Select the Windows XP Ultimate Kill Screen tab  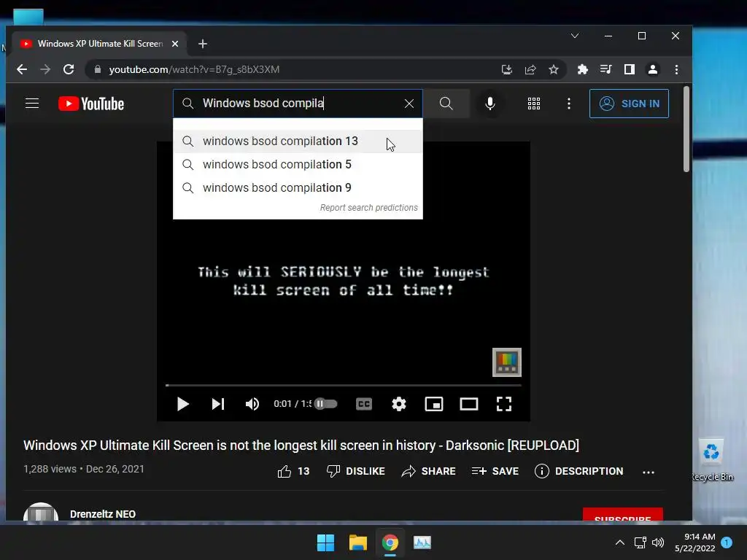coord(98,43)
